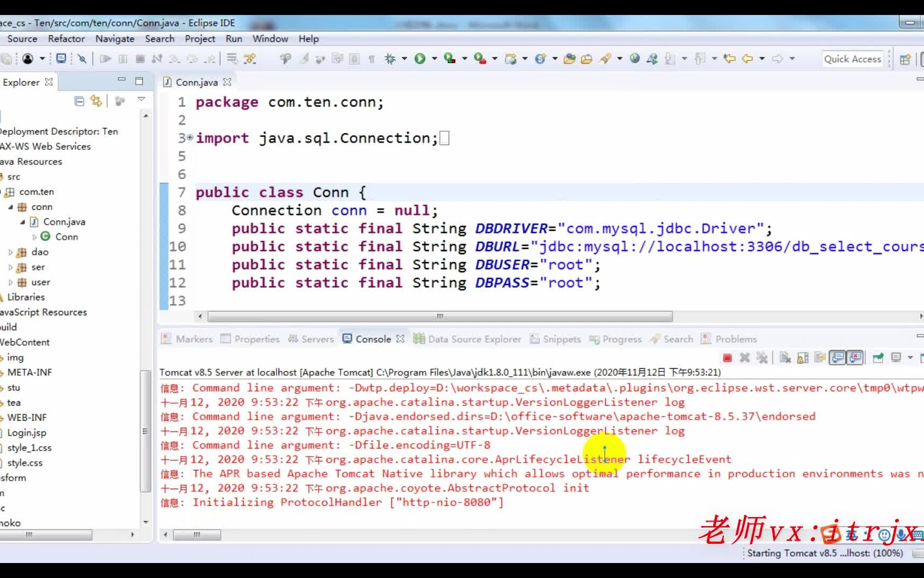Viewport: 924px width, 578px height.
Task: Click Remove Launch gray X icon in Console
Action: [744, 358]
